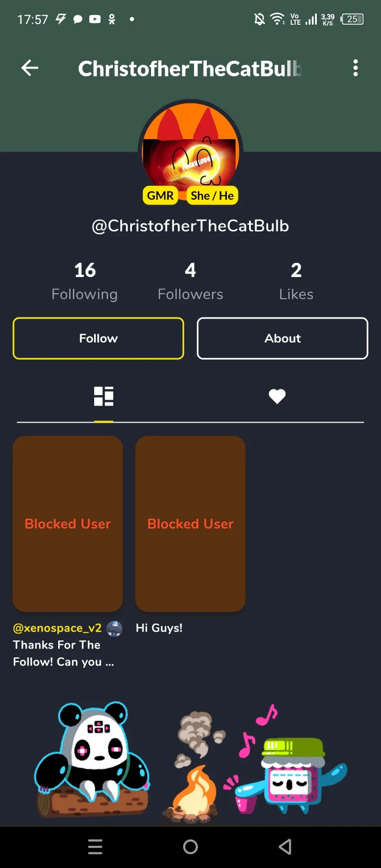
Task: Switch to the liked posts heart tab
Action: 277,396
